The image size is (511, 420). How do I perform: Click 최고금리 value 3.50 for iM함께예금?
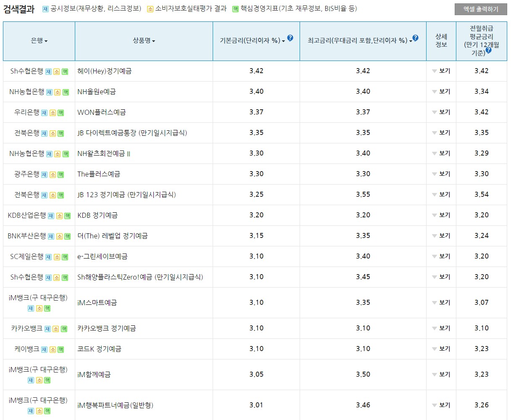click(x=363, y=375)
